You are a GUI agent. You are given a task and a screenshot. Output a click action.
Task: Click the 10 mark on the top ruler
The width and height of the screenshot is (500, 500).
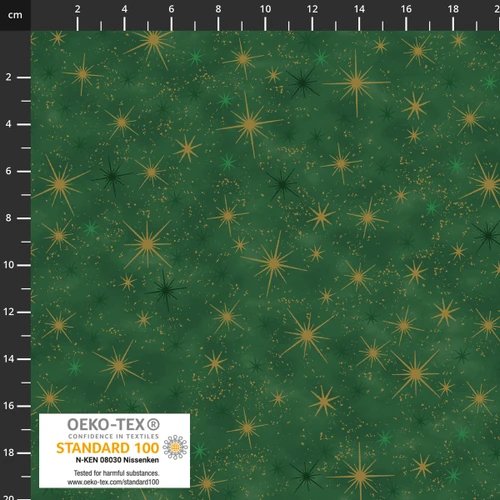(265, 9)
